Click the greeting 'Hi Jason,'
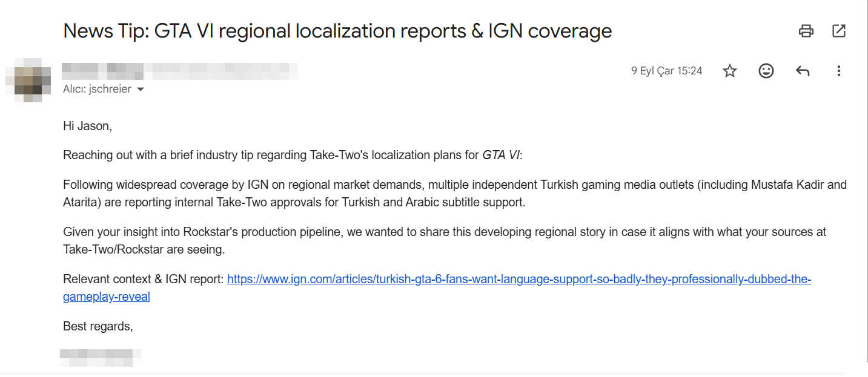 click(88, 126)
